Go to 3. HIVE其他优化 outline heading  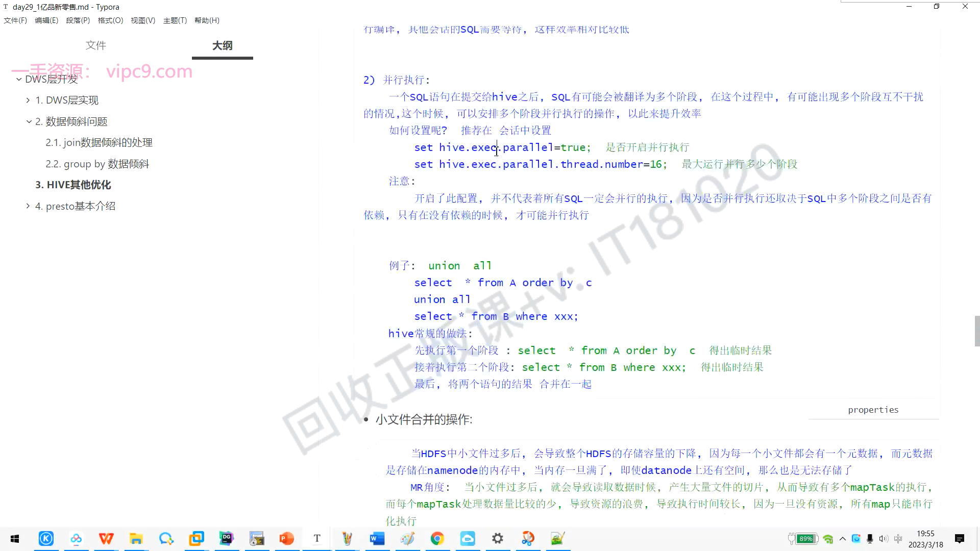pyautogui.click(x=73, y=185)
